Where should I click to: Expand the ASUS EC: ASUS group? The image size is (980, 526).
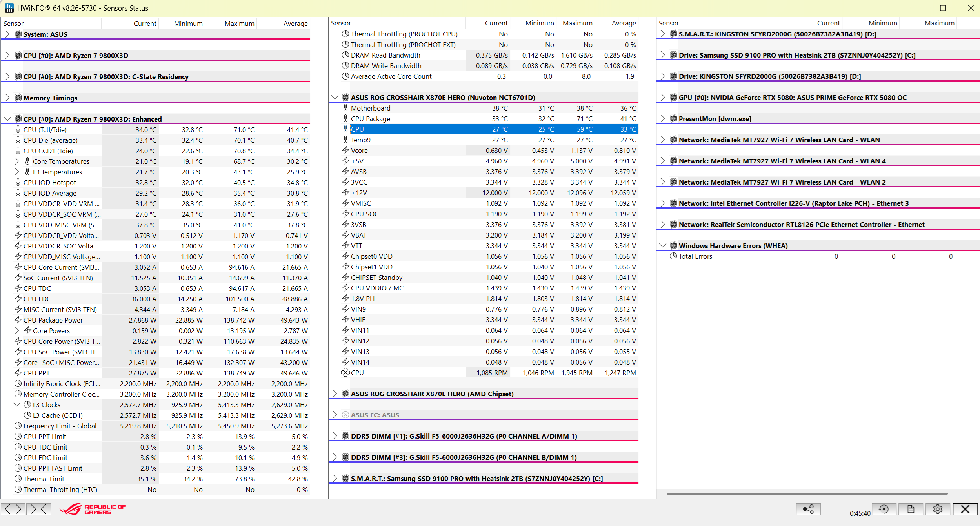pos(335,415)
